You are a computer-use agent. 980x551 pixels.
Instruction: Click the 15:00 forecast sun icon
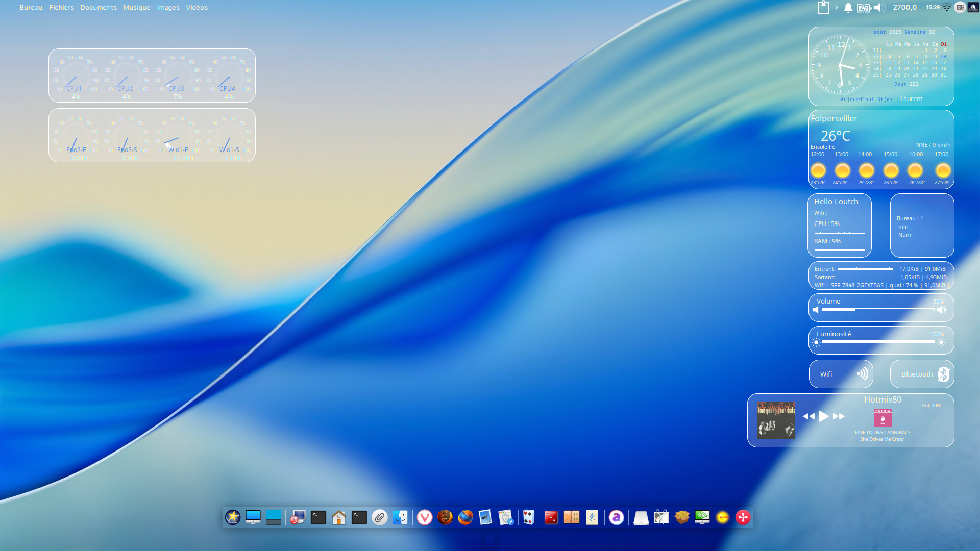pyautogui.click(x=891, y=170)
